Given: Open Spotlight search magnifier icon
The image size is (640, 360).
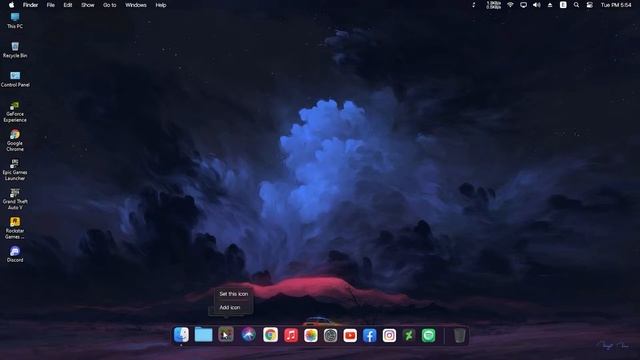Looking at the screenshot, I should point(576,5).
